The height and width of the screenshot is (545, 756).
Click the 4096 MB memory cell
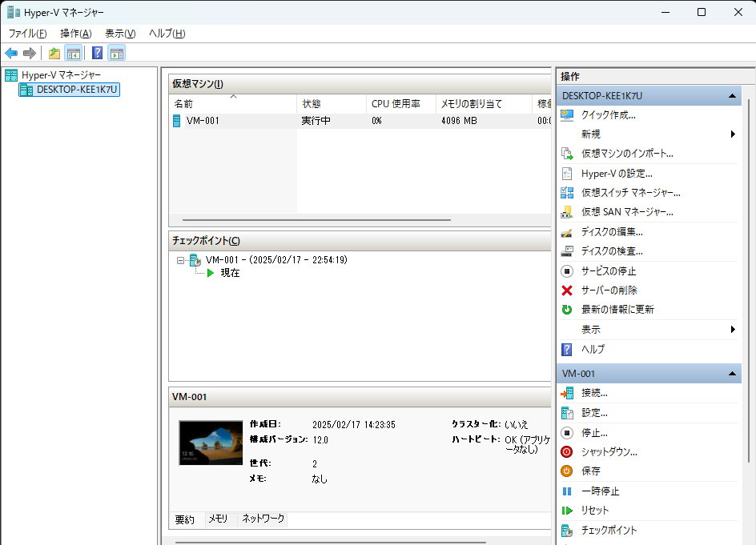[459, 121]
